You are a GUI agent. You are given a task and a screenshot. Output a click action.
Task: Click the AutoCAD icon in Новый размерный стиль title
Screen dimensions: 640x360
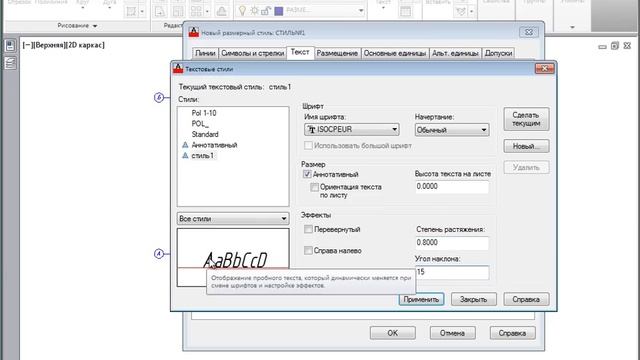193,32
